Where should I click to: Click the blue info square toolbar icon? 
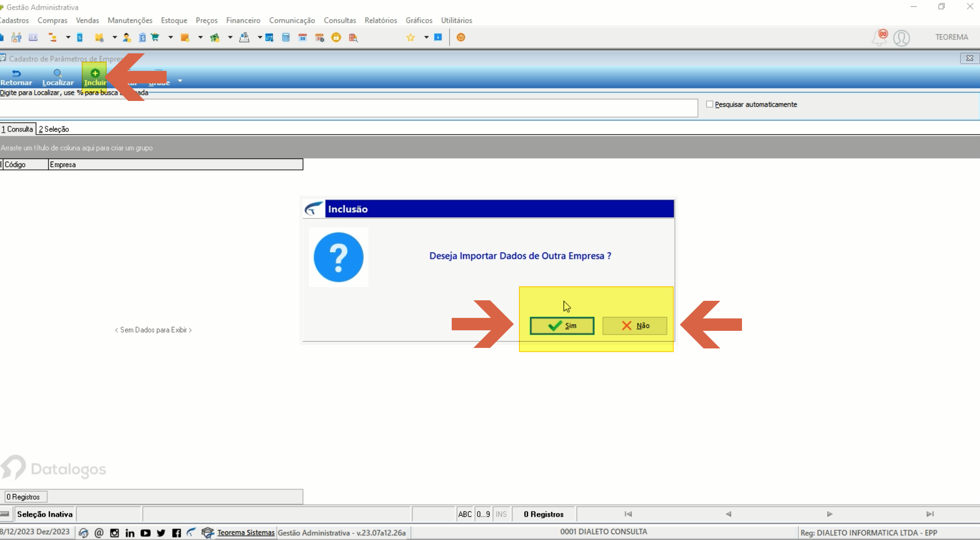pyautogui.click(x=438, y=37)
